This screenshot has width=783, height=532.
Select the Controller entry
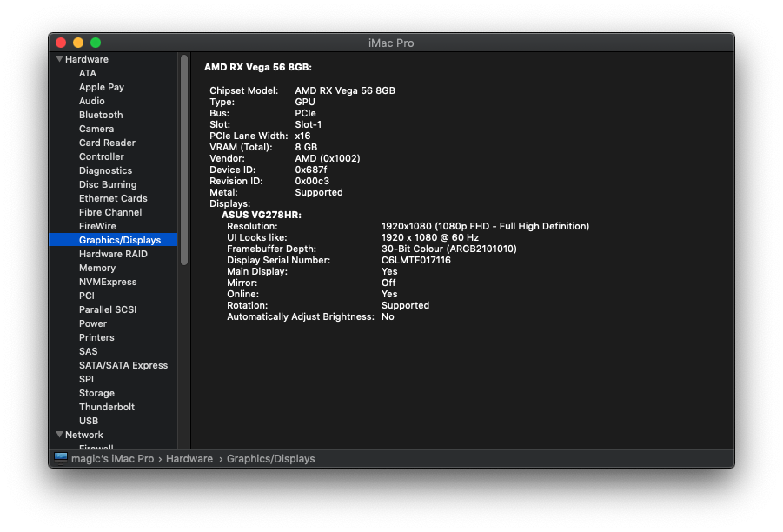point(102,156)
